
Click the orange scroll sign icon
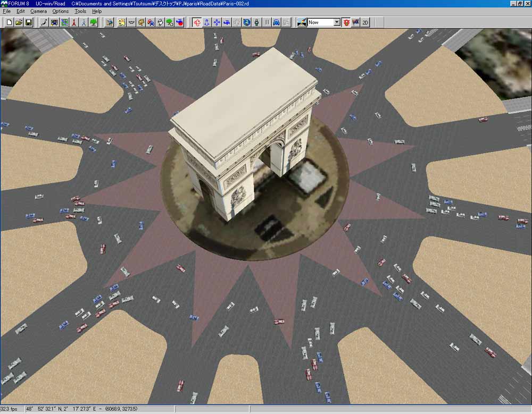tap(141, 22)
